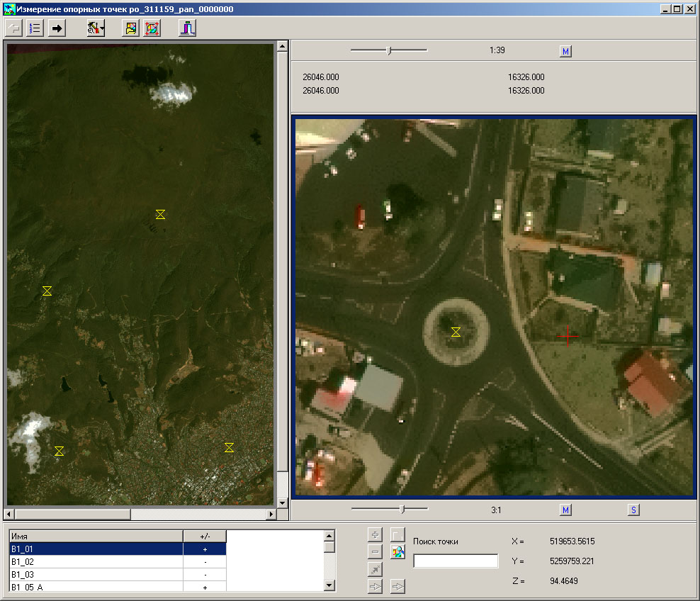
Task: Click the zoom slider handle for 1:39 scale
Action: click(x=388, y=50)
